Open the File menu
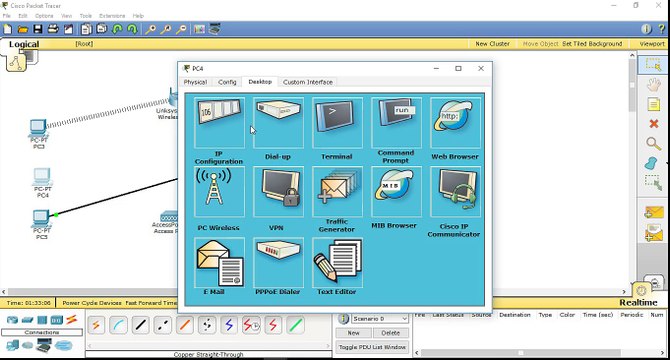Viewport: 670px width, 360px height. (x=6, y=16)
